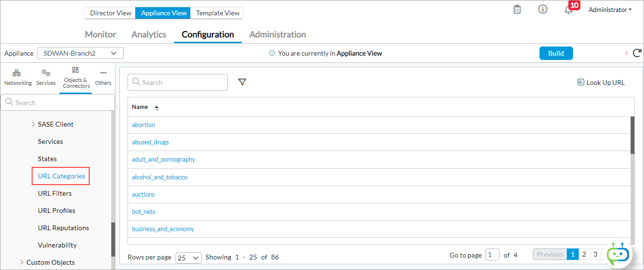This screenshot has height=270, width=644.
Task: Switch to Appliance View
Action: (x=164, y=13)
